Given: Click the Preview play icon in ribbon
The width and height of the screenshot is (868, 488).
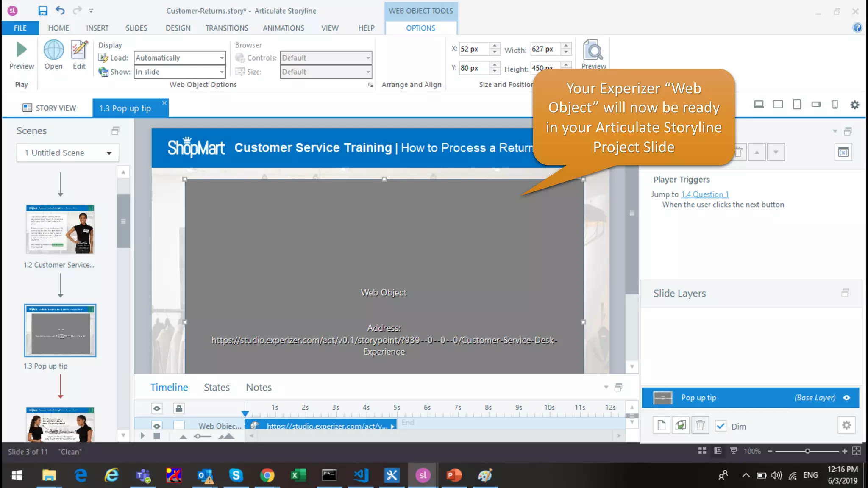Looking at the screenshot, I should [x=21, y=50].
